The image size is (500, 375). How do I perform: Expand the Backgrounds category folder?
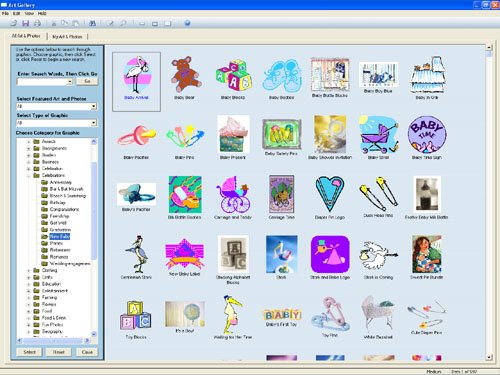click(x=29, y=148)
